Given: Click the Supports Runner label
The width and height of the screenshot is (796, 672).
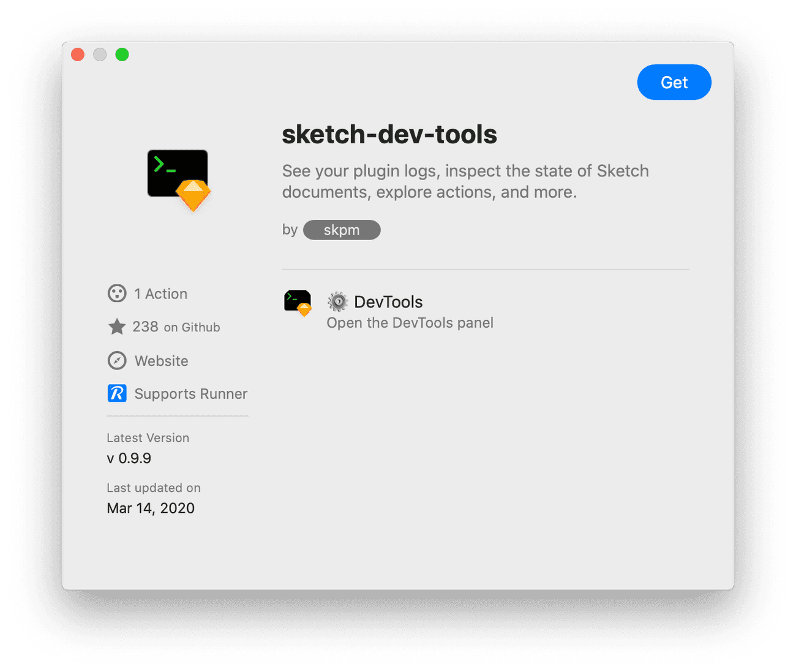Looking at the screenshot, I should pos(190,394).
